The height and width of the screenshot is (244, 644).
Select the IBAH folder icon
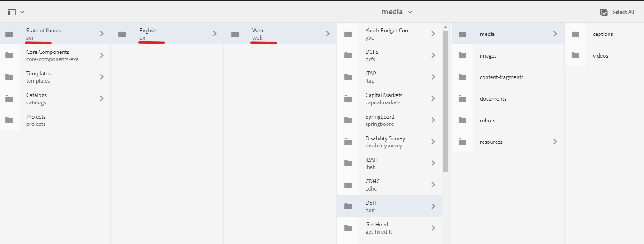tap(348, 163)
